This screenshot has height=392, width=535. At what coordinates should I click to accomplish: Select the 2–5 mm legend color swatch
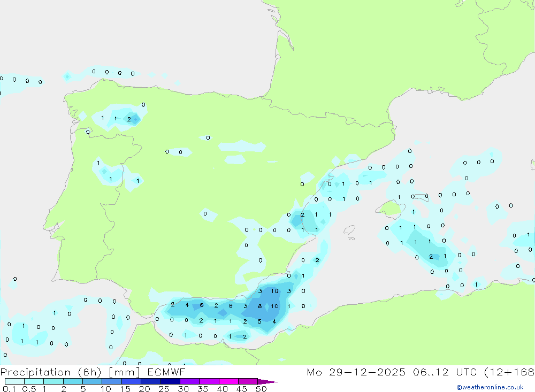coord(73,381)
